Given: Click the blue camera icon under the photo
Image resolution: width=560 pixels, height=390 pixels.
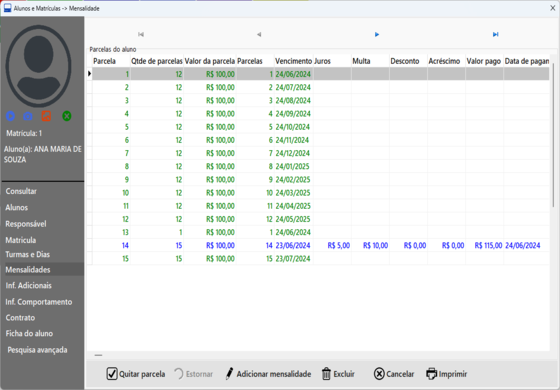Looking at the screenshot, I should click(28, 116).
